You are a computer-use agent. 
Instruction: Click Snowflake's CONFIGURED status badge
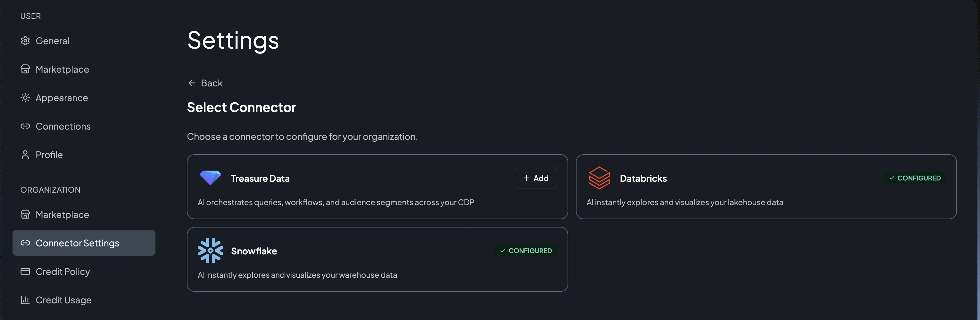[526, 251]
